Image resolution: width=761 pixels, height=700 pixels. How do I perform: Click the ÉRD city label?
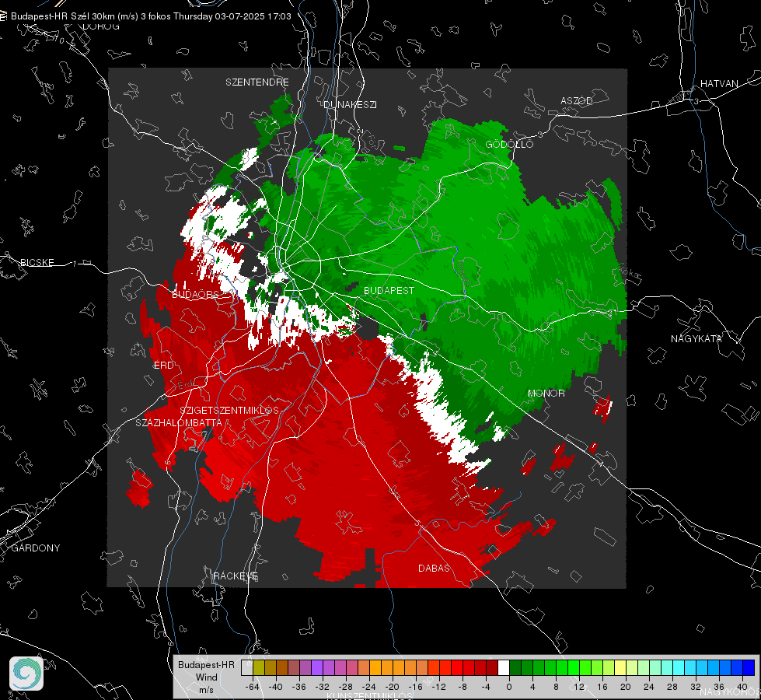click(163, 366)
